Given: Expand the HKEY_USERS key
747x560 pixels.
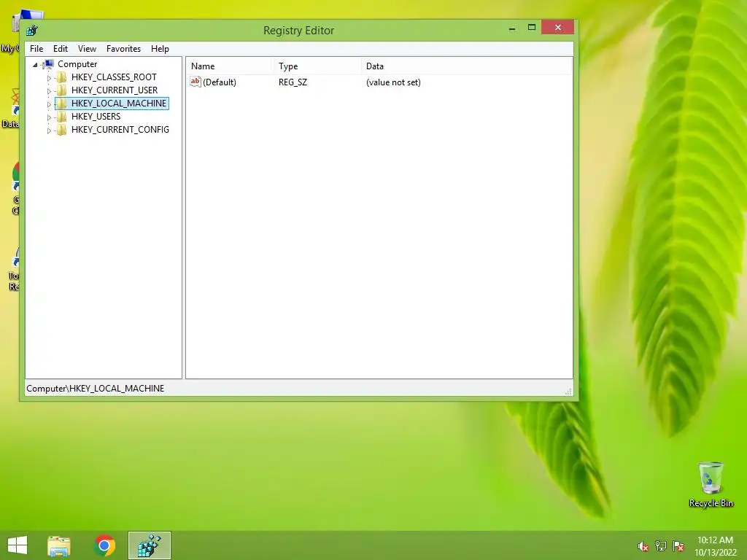Looking at the screenshot, I should (49, 117).
